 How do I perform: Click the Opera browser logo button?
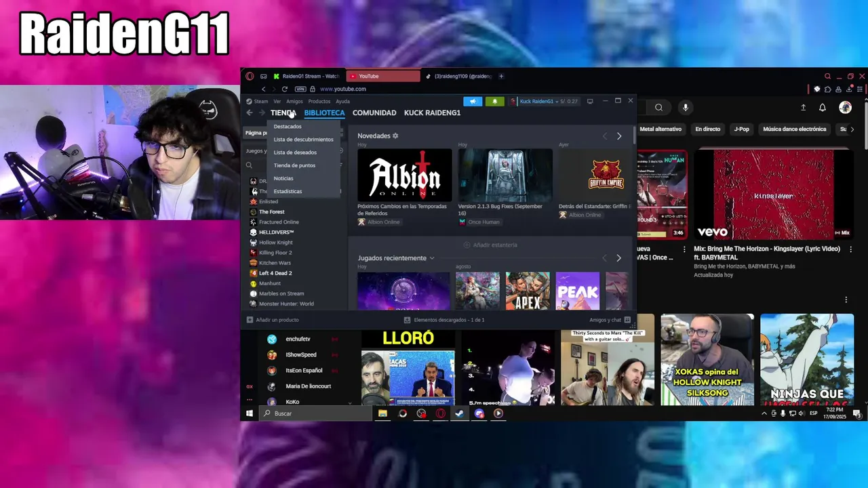click(x=250, y=76)
